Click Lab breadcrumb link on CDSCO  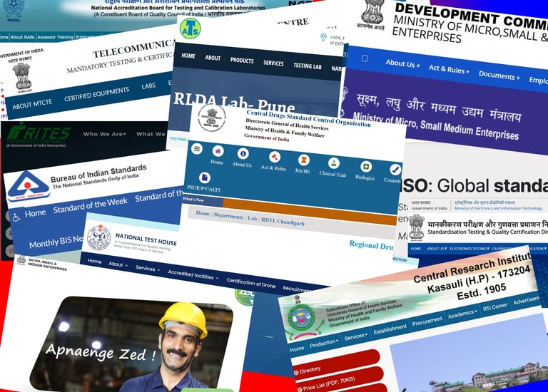(253, 219)
